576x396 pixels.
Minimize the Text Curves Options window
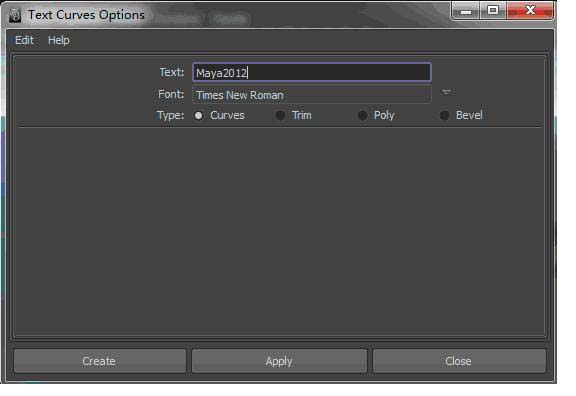click(x=465, y=11)
